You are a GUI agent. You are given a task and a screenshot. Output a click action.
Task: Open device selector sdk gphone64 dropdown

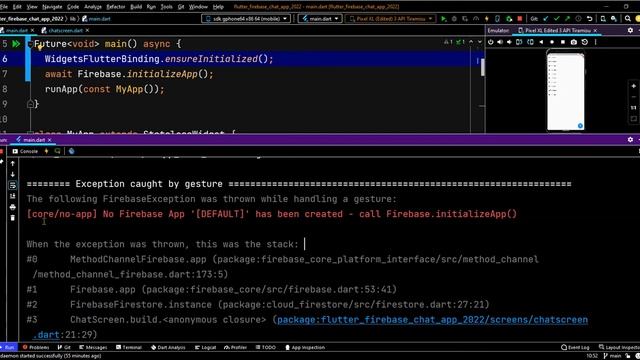click(246, 19)
